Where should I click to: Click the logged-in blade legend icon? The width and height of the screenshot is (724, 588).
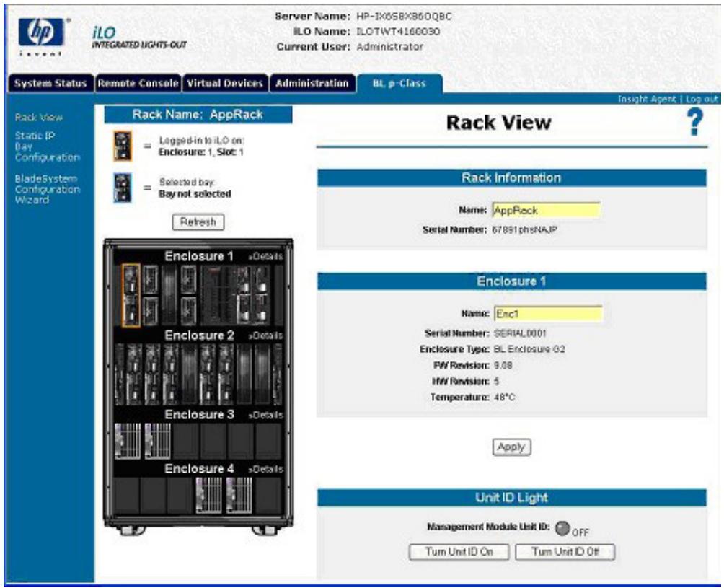pos(123,146)
